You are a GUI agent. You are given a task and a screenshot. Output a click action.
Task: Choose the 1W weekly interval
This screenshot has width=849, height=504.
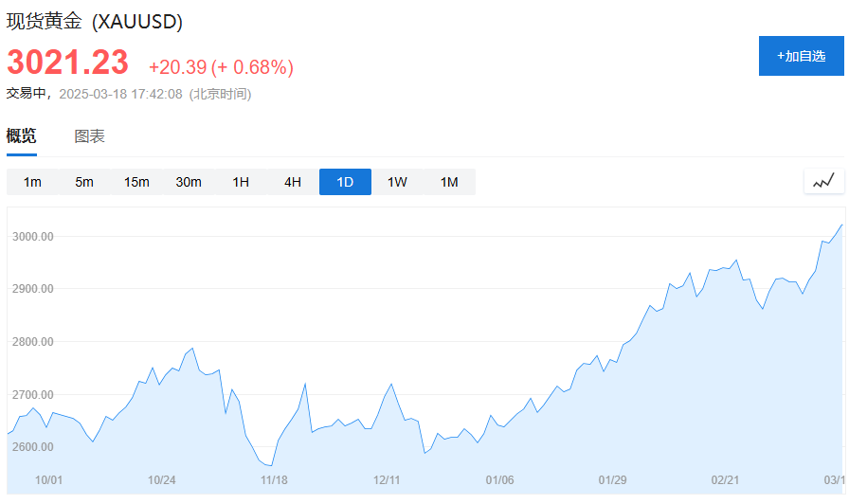click(397, 182)
